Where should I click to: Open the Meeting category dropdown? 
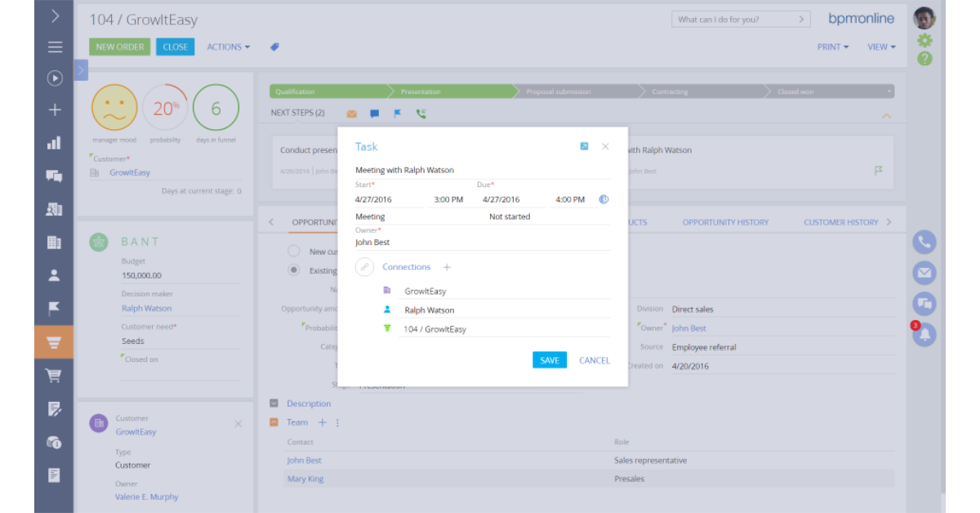click(416, 216)
